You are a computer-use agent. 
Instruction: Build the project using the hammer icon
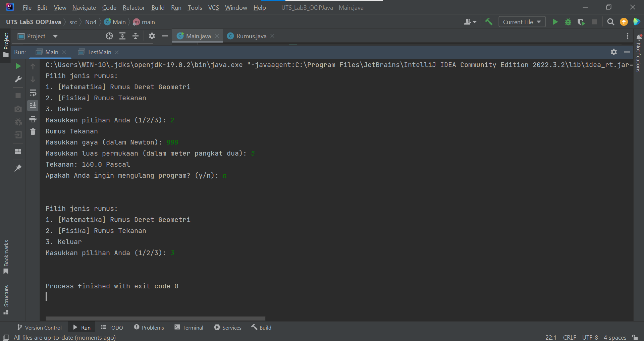click(x=489, y=21)
